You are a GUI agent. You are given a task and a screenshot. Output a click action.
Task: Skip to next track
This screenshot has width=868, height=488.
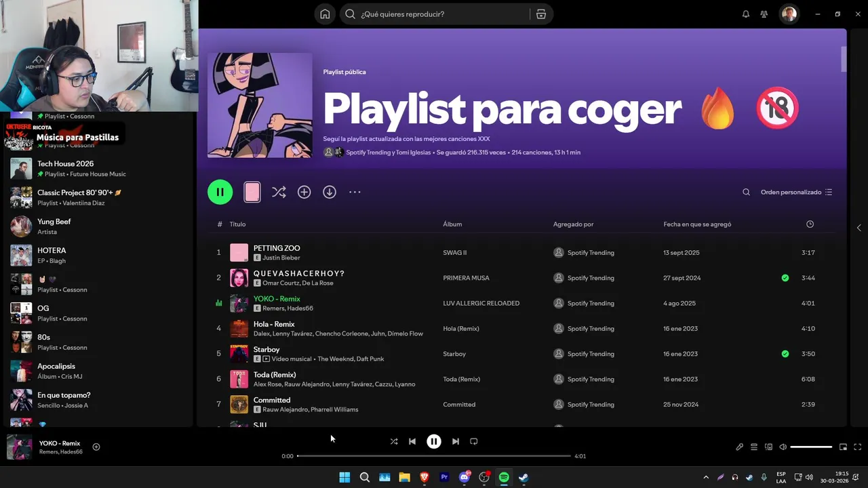456,441
